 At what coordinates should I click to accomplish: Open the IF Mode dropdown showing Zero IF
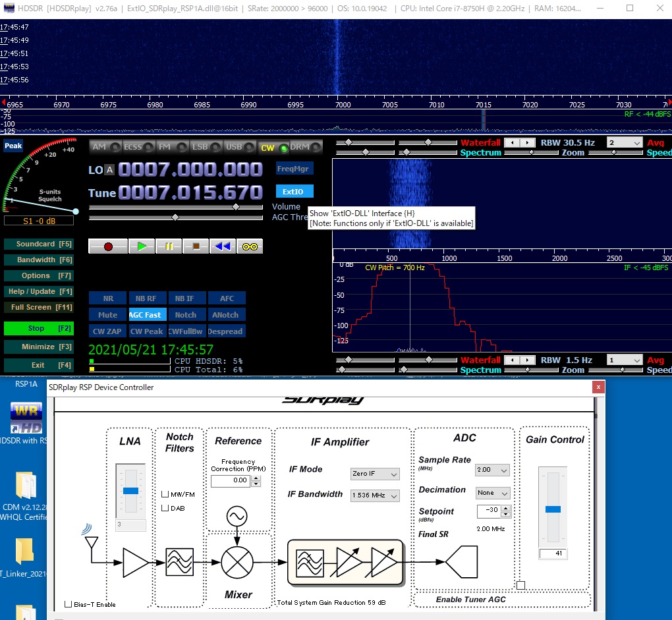pos(375,474)
